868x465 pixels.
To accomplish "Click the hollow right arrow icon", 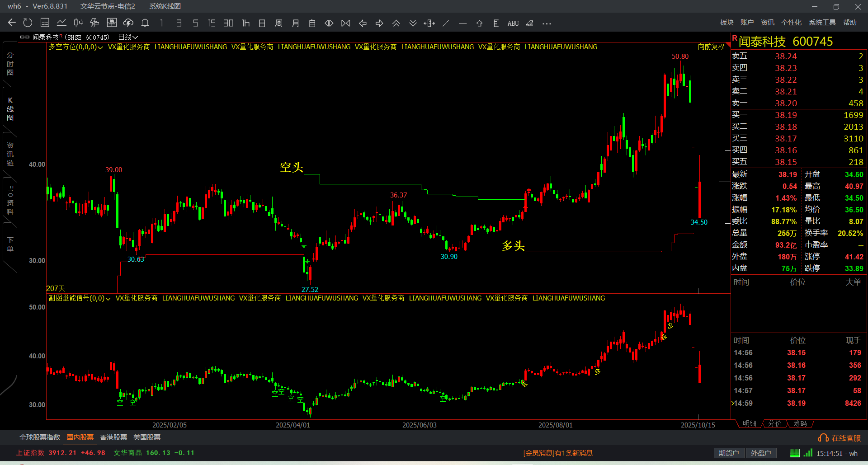I will (379, 23).
